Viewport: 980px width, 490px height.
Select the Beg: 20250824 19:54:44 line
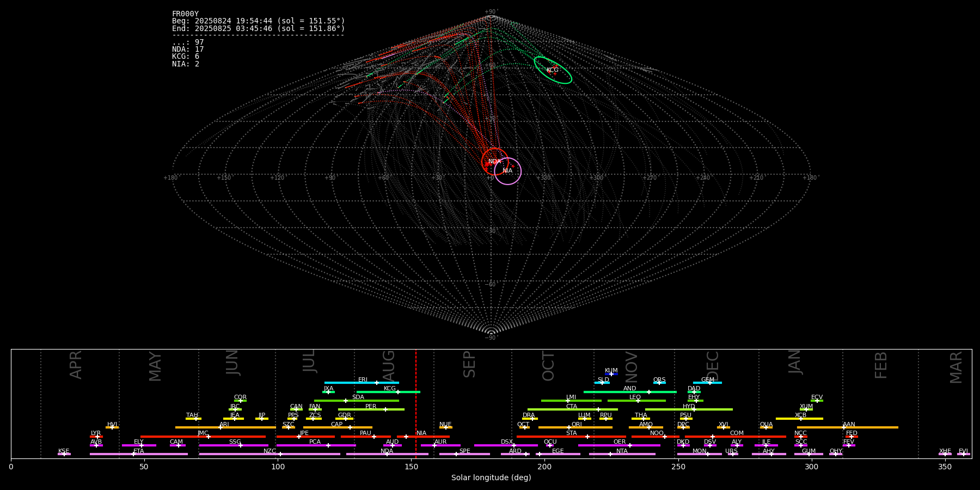259,21
